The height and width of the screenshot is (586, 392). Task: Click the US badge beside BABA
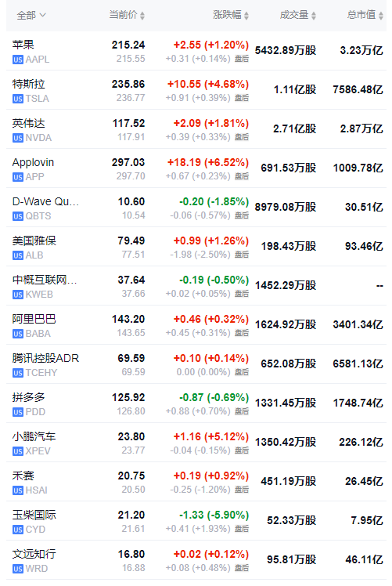tap(17, 334)
